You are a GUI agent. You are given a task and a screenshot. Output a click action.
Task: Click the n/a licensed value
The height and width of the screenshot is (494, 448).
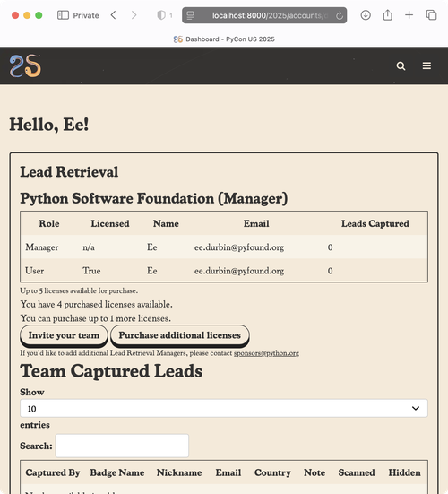(x=89, y=247)
